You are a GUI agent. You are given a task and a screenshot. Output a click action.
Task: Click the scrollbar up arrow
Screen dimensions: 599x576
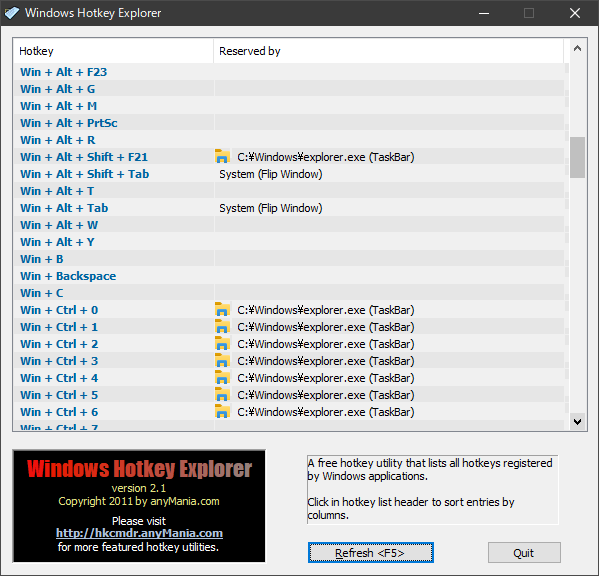point(577,48)
